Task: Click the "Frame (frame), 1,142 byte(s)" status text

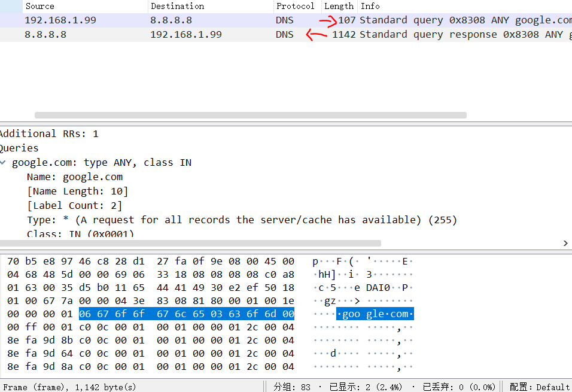Action: click(69, 387)
